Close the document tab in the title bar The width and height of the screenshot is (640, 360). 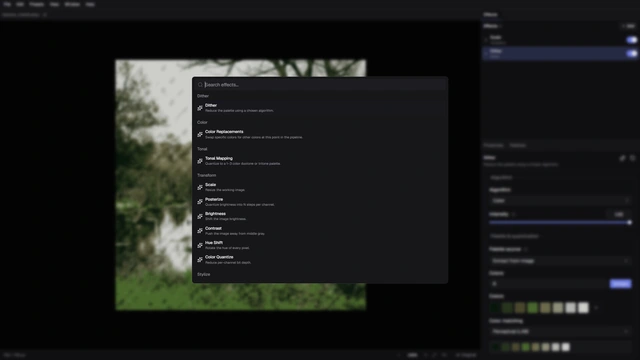pos(45,15)
